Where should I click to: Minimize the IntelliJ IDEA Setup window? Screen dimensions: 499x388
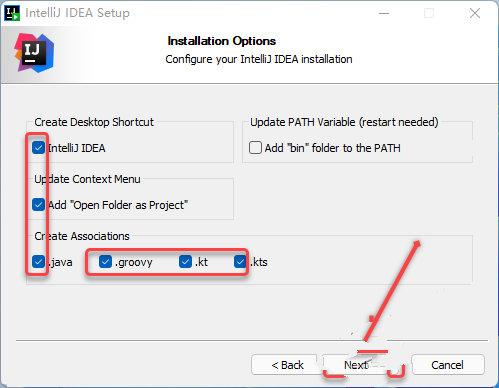point(384,13)
